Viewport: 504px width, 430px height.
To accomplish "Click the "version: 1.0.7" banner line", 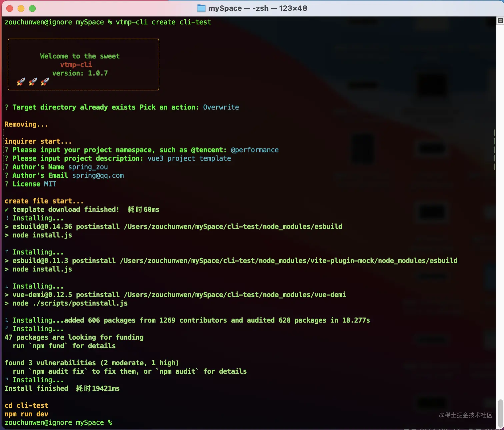I will coord(80,73).
